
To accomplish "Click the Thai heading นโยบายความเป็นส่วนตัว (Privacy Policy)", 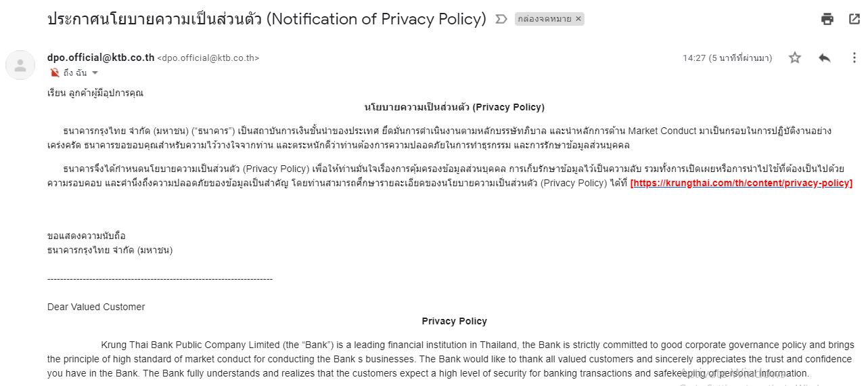I will coord(454,107).
